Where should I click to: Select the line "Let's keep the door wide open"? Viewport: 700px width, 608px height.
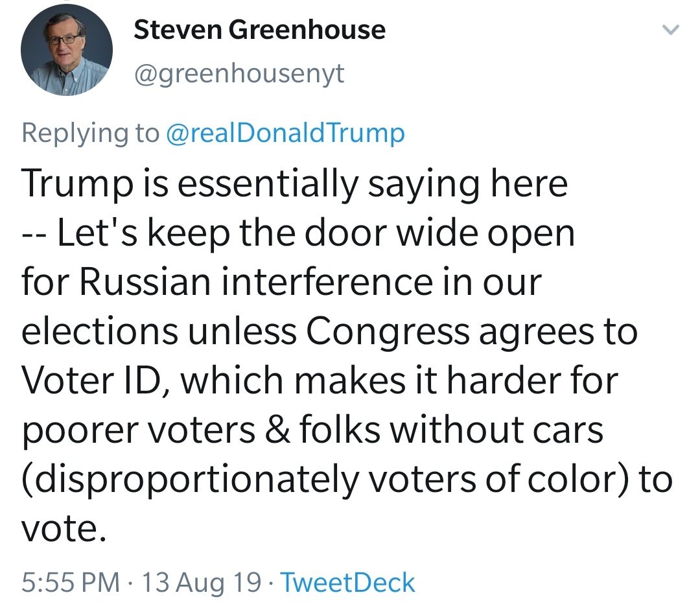tap(316, 233)
